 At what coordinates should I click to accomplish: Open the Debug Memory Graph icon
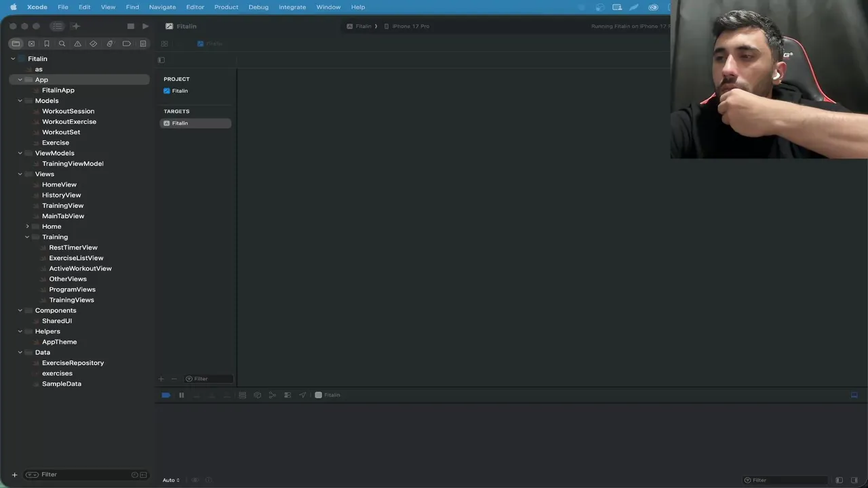273,395
